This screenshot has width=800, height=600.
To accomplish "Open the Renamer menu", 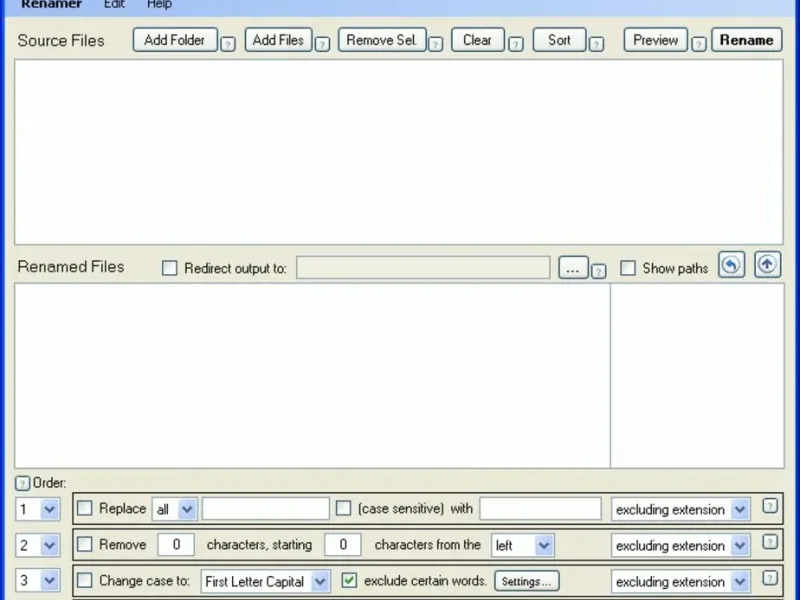I will [x=52, y=5].
